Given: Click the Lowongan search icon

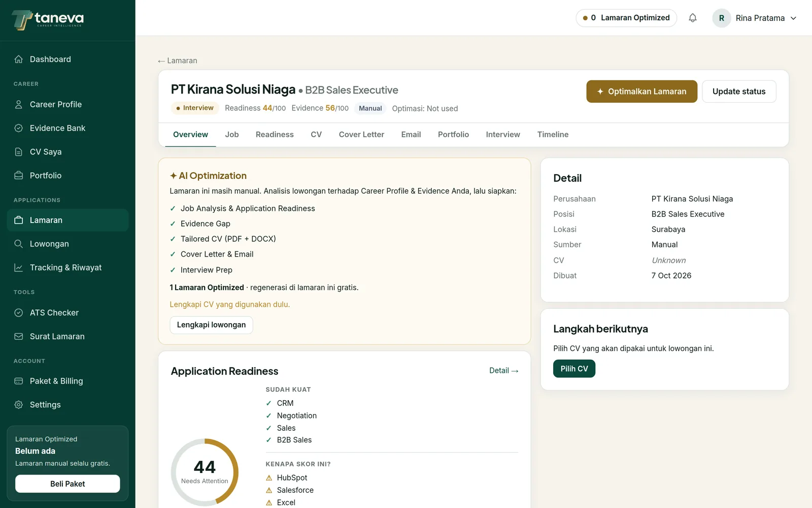Looking at the screenshot, I should [x=19, y=244].
